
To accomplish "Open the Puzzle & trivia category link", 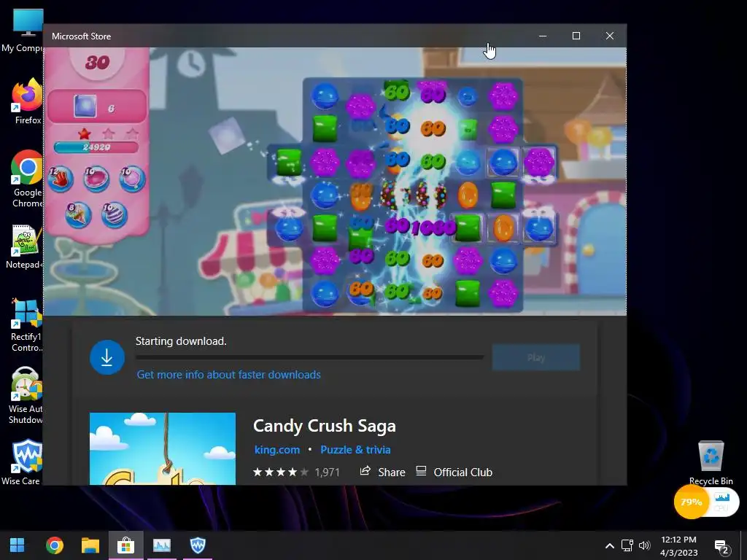I will click(x=355, y=449).
